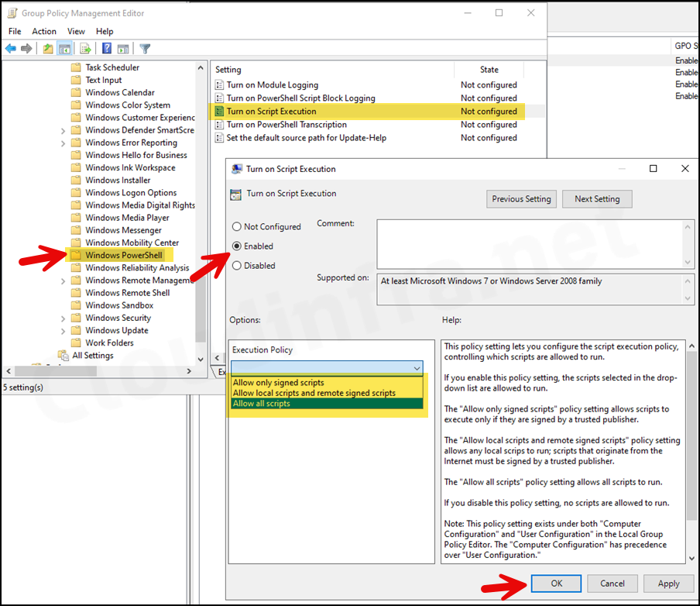Image resolution: width=700 pixels, height=606 pixels.
Task: Select the Windows Remote Shell tree item
Action: coord(128,293)
